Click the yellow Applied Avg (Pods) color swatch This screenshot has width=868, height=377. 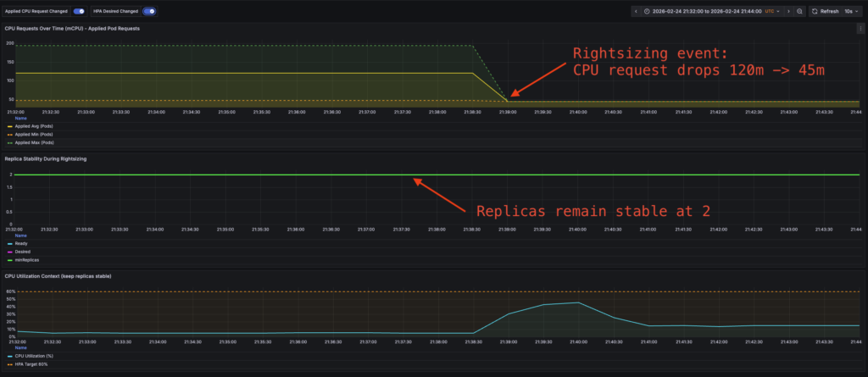pos(9,126)
